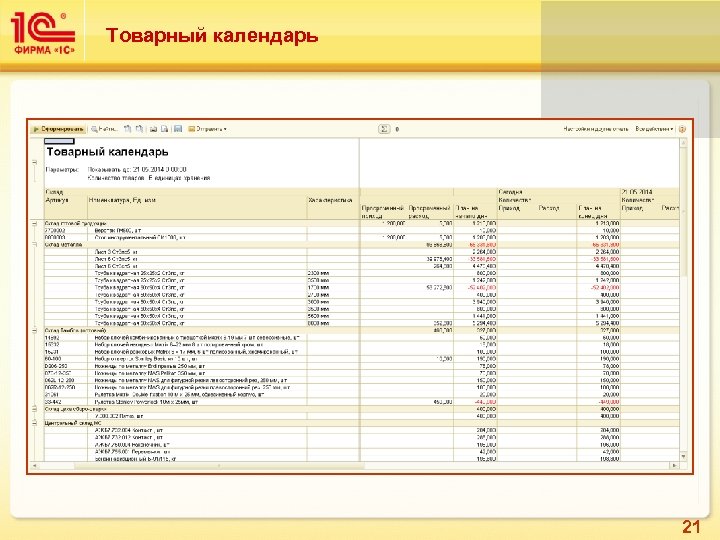The image size is (720, 540).
Task: Click the collapse all groups icon
Action: coord(139,129)
